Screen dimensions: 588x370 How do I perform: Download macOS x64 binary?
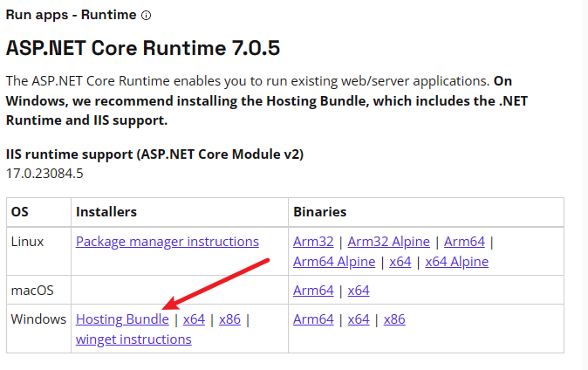[x=359, y=291]
